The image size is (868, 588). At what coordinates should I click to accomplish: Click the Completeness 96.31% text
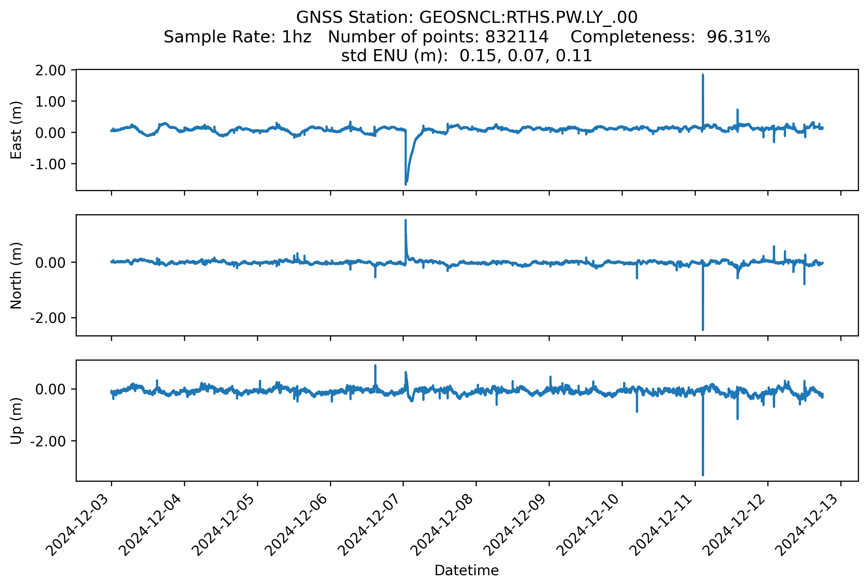click(x=670, y=37)
